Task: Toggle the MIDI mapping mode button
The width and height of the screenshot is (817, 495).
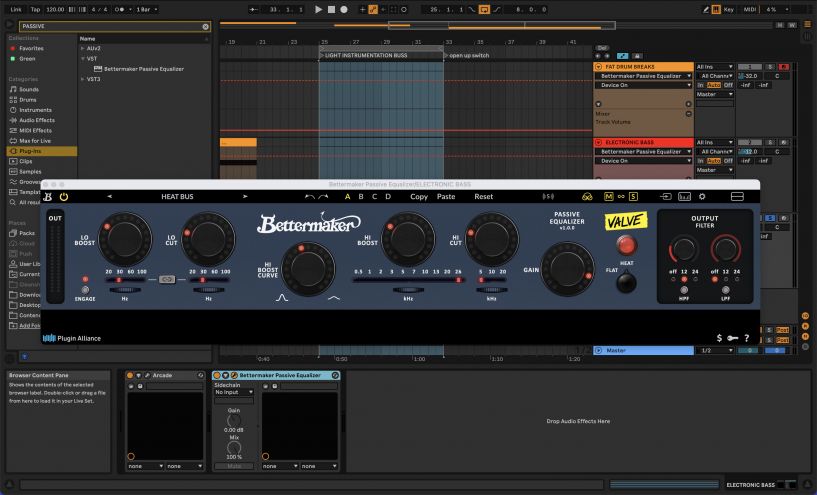Action: coord(750,9)
